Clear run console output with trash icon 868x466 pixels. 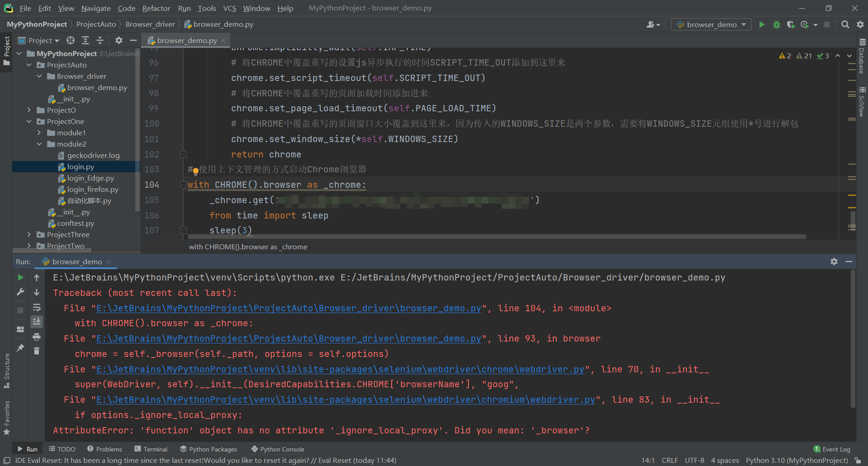click(x=37, y=351)
